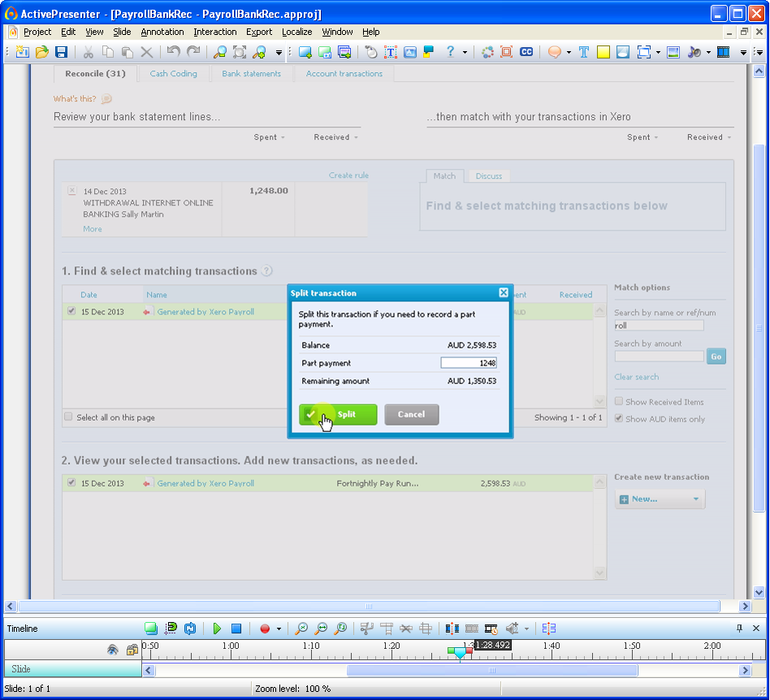Click the Undo arrow in toolbar
Image resolution: width=770 pixels, height=700 pixels.
[173, 52]
